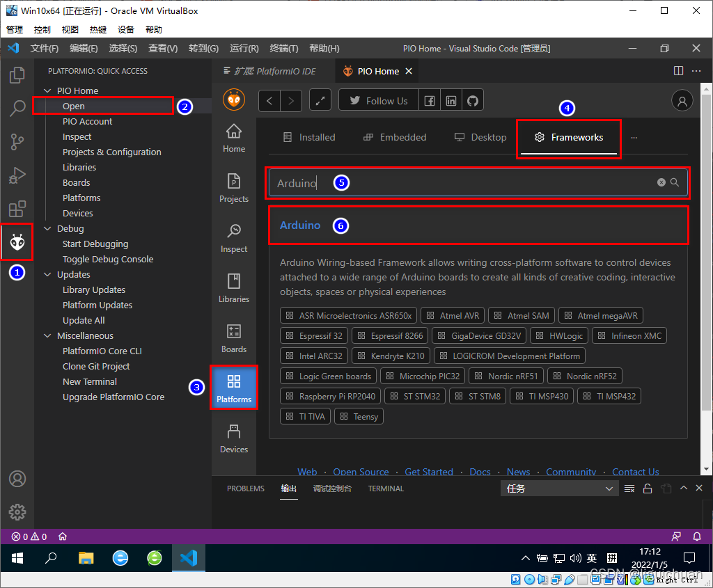Open Projects in PIO sidebar

(x=234, y=189)
